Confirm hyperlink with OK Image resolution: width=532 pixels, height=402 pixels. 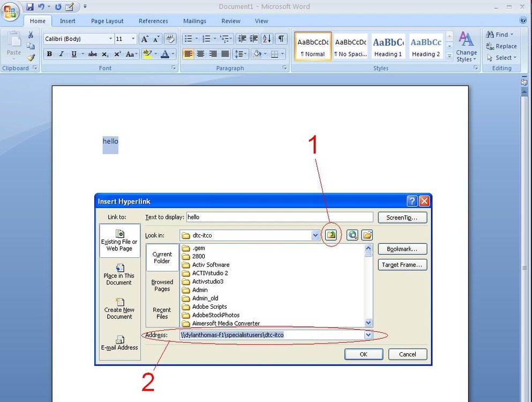pos(363,354)
